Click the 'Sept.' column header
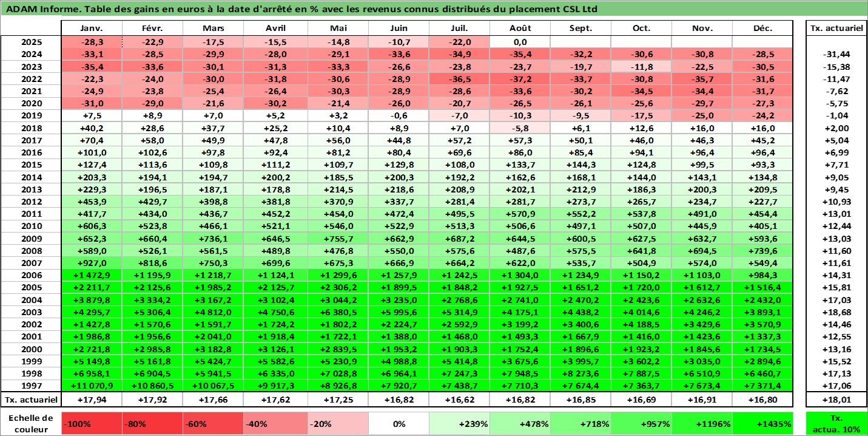 581,28
